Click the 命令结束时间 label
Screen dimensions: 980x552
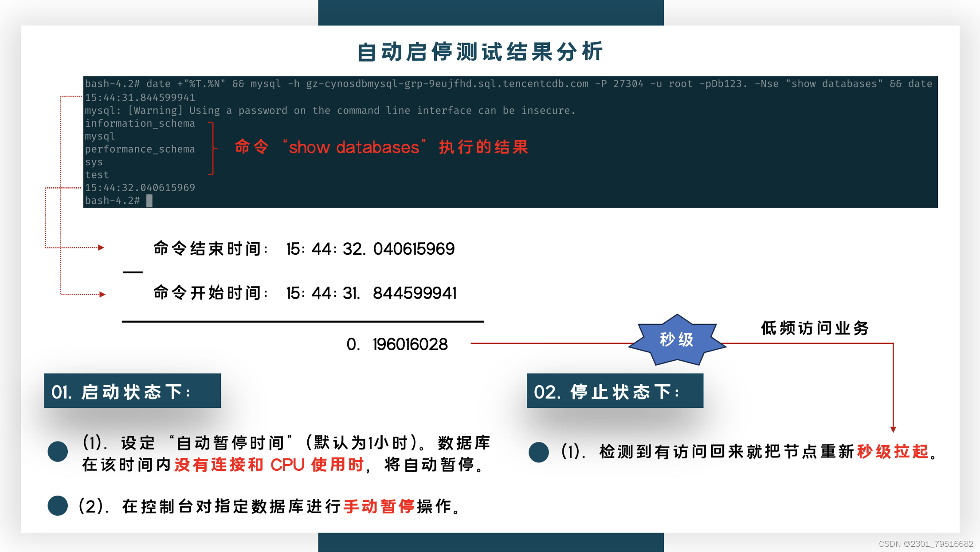pyautogui.click(x=212, y=248)
